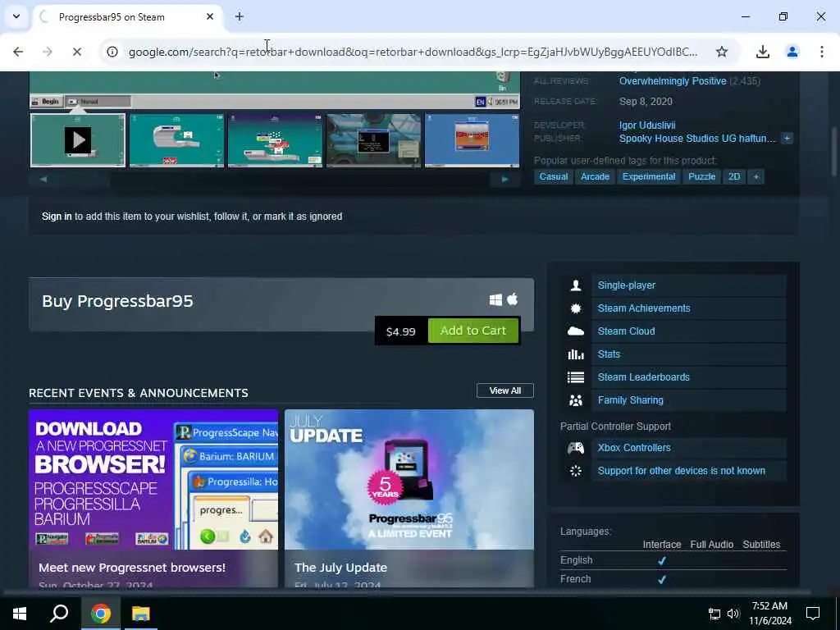Bookmark this page with star icon

pyautogui.click(x=722, y=52)
